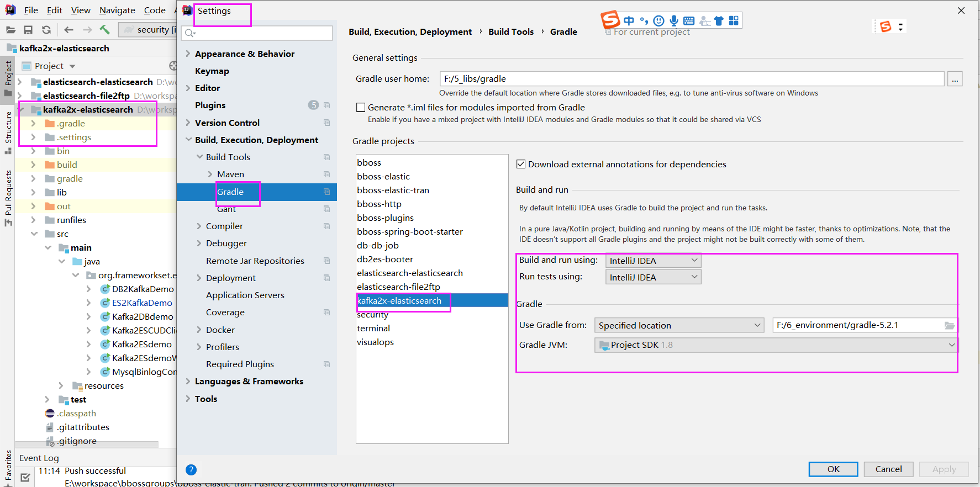Image resolution: width=980 pixels, height=487 pixels.
Task: Click Build, Execution, Deployment breadcrumb
Action: (410, 32)
